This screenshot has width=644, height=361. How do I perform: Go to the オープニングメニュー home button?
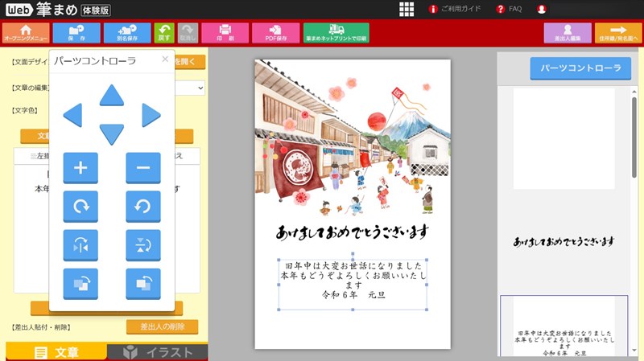point(26,33)
